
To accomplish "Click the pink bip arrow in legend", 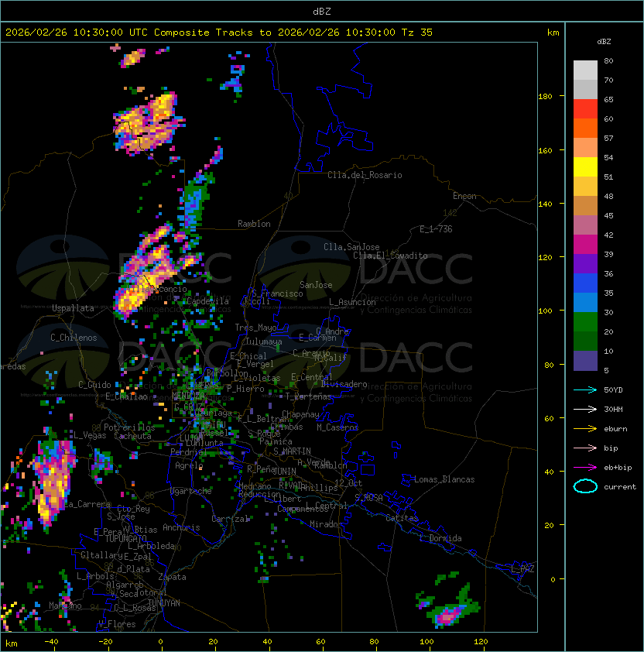I will click(x=585, y=448).
